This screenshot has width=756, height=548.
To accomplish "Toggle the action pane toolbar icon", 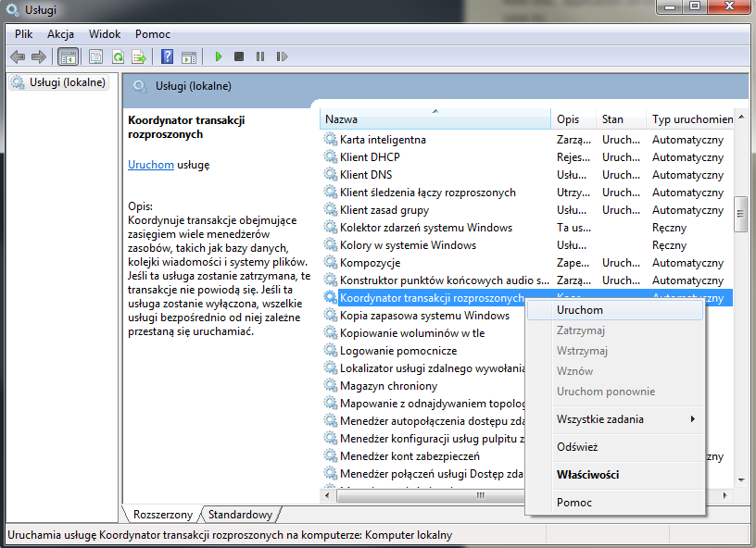I will point(189,56).
